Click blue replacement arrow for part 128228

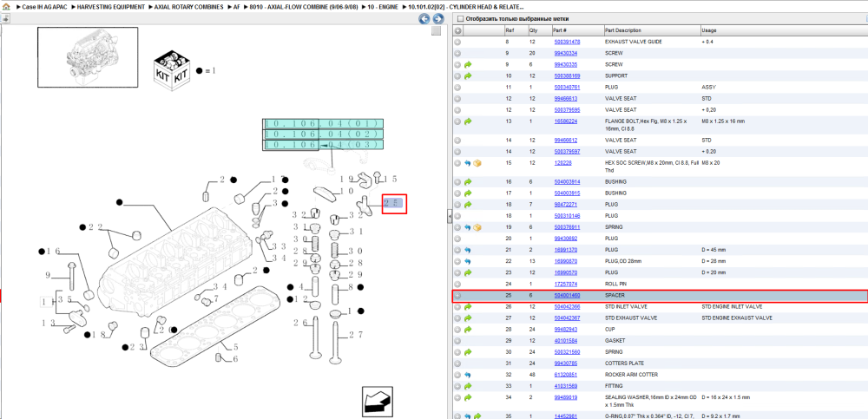point(468,163)
